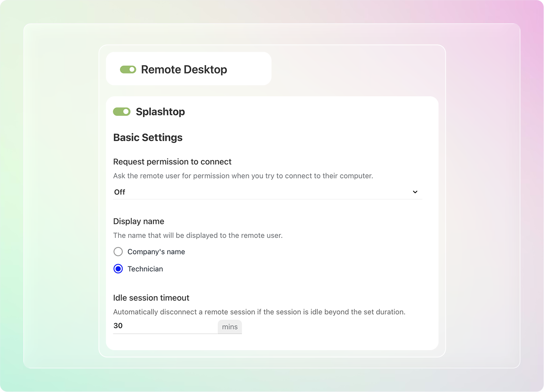Disable the Splashtop toggle switch
This screenshot has height=392, width=544.
tap(122, 112)
